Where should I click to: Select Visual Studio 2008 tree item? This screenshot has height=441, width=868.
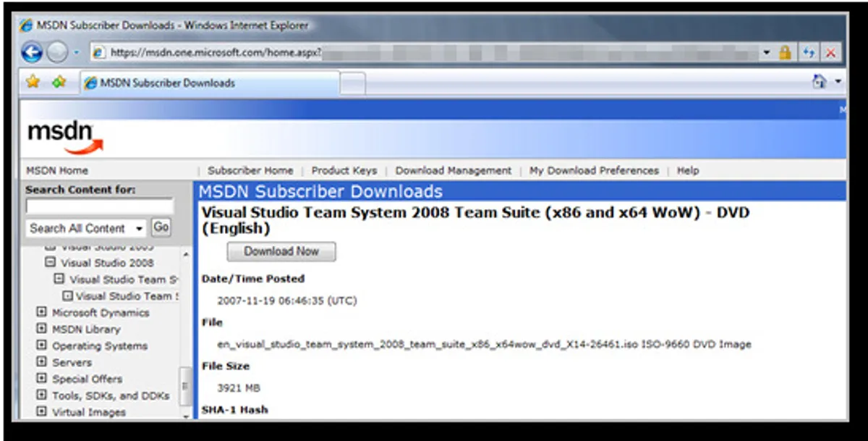107,263
